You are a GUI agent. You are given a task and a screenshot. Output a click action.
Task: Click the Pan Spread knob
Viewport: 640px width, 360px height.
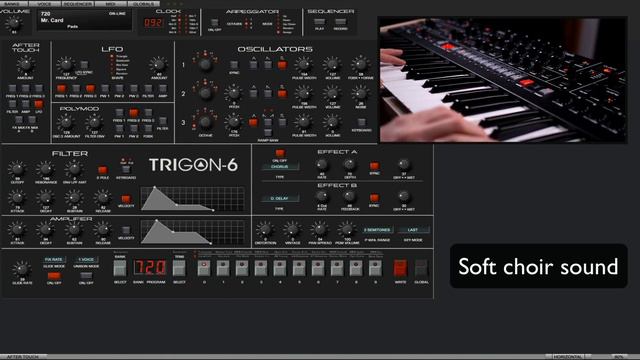[x=319, y=230]
